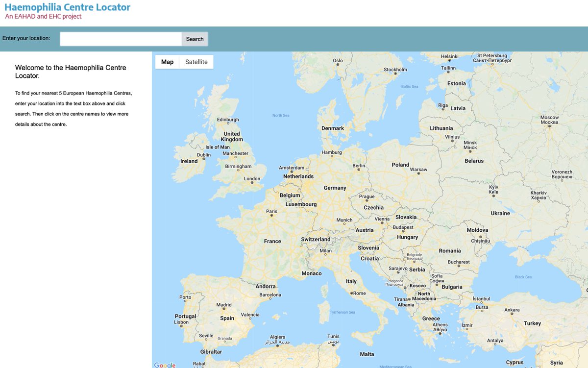Click the Budapest city label

(403, 227)
